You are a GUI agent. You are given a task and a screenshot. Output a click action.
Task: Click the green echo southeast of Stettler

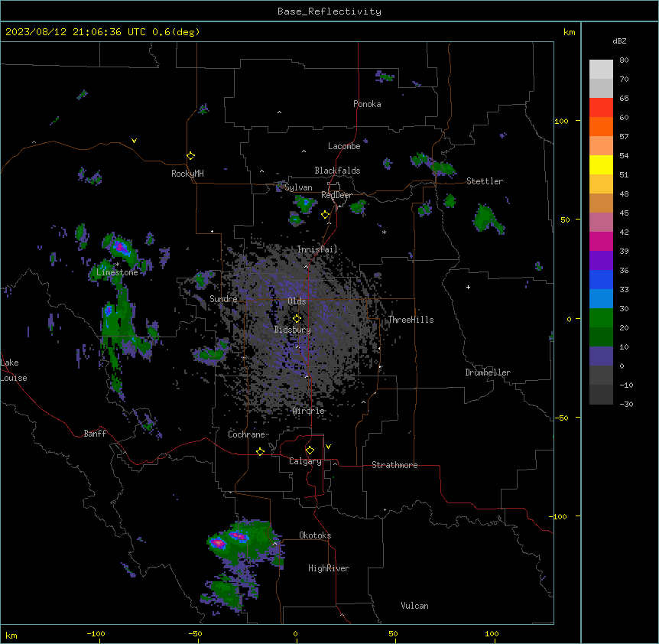(x=488, y=218)
